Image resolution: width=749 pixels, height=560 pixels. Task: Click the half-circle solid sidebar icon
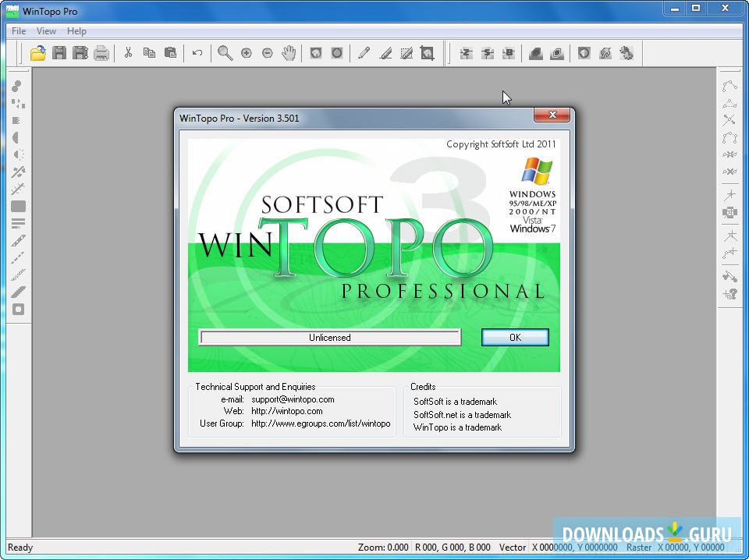coord(16,137)
